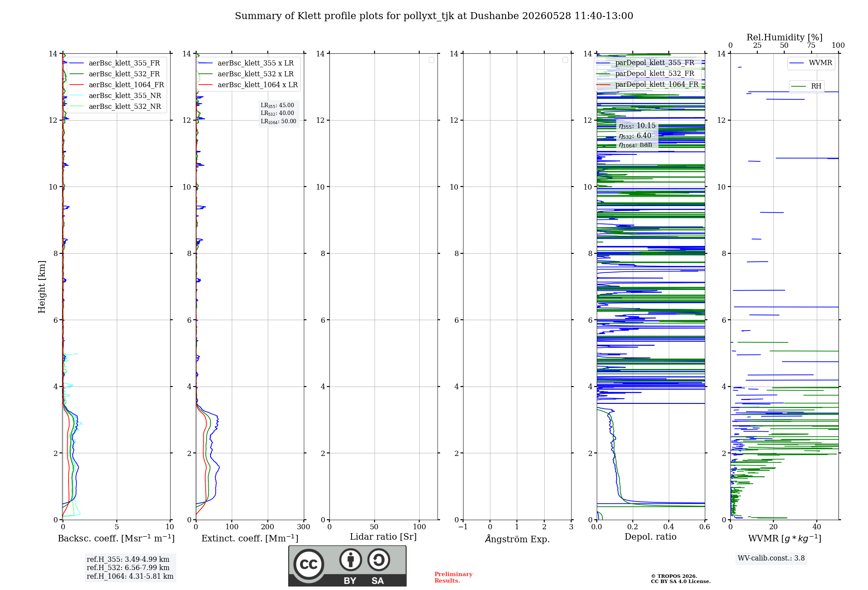Click the 'Height [km]' y-axis label

pos(42,287)
